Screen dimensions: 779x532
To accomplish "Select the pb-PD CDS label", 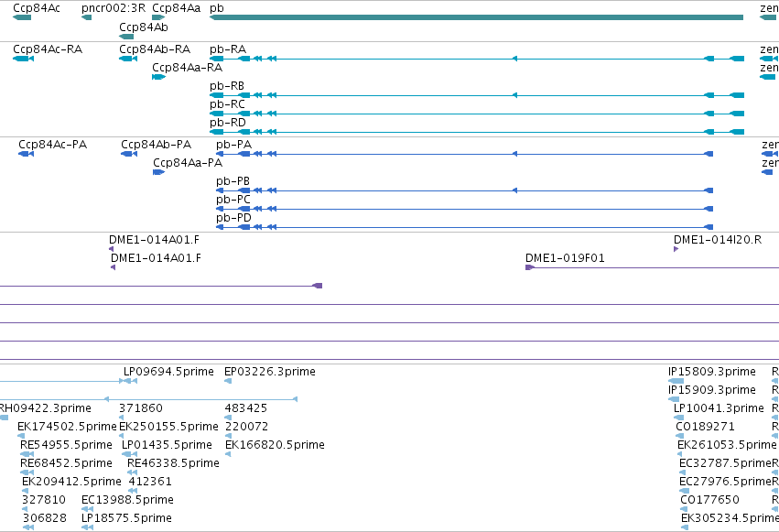I will 233,218.
